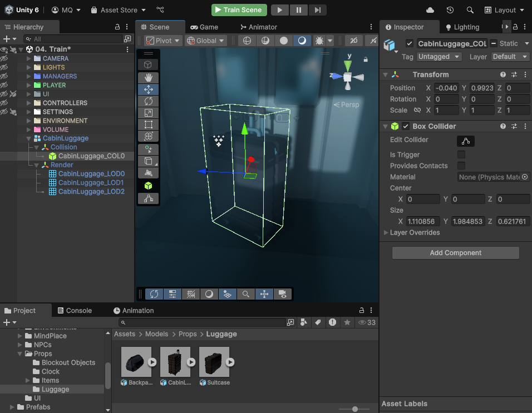Toggle the CabinLuggage_COL0 active checkbox
Image resolution: width=532 pixels, height=413 pixels.
(x=409, y=43)
